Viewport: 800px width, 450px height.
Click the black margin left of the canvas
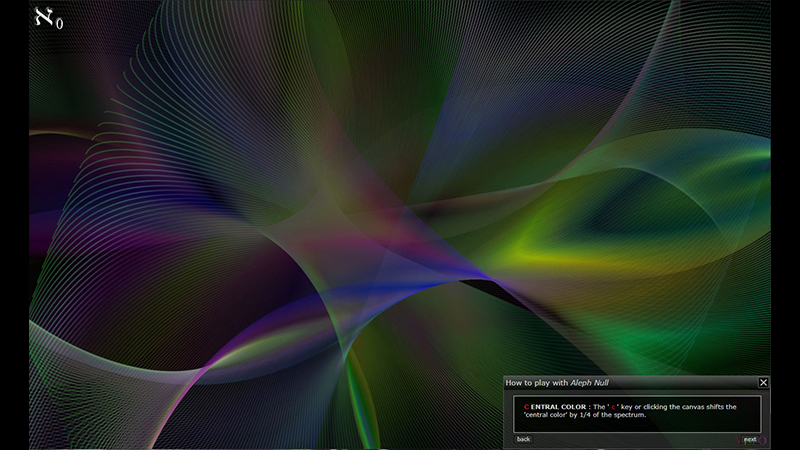pyautogui.click(x=14, y=225)
